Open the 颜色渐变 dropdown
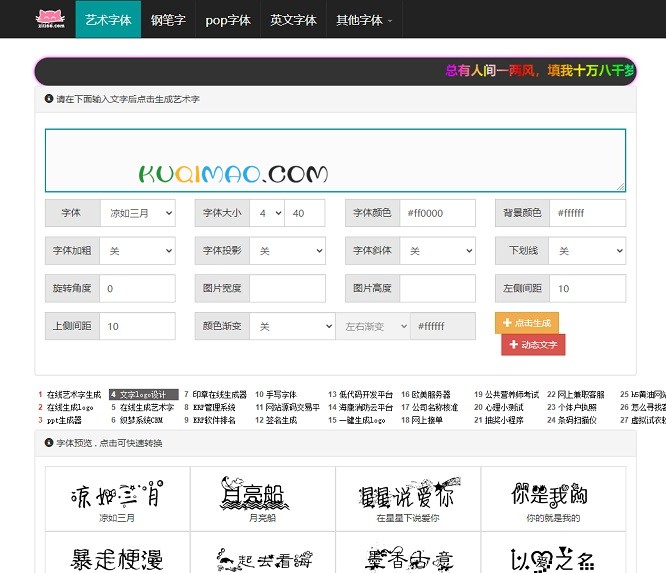666x573 pixels. pyautogui.click(x=292, y=326)
